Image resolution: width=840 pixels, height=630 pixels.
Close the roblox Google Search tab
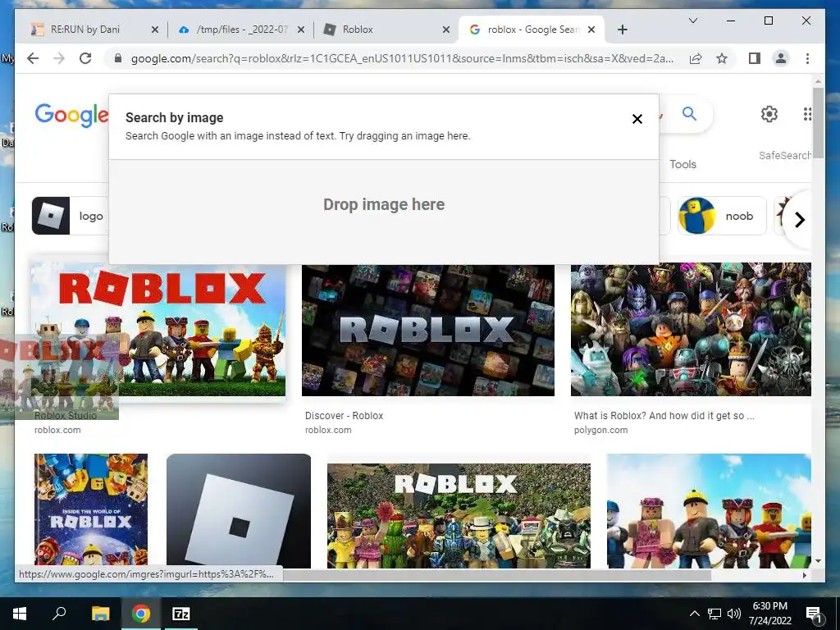[591, 30]
